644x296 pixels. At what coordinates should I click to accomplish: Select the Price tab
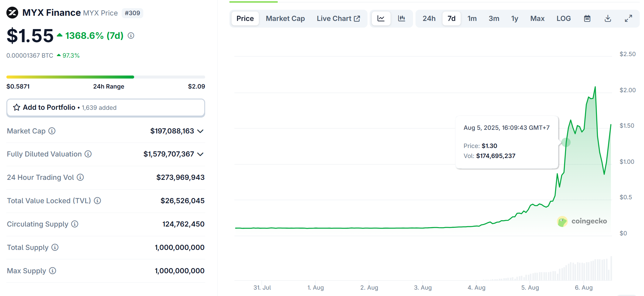point(245,18)
